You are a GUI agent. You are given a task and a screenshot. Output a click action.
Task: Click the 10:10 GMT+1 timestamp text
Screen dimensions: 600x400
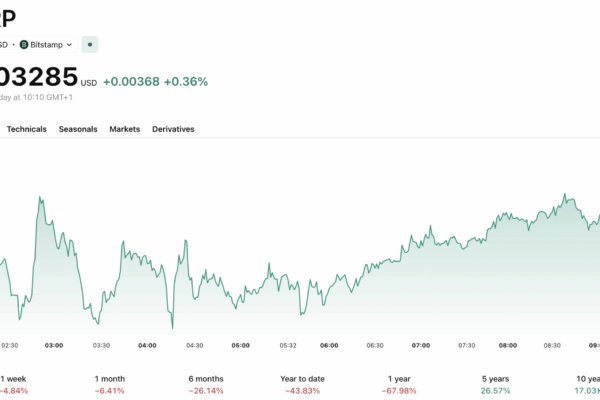click(x=48, y=97)
